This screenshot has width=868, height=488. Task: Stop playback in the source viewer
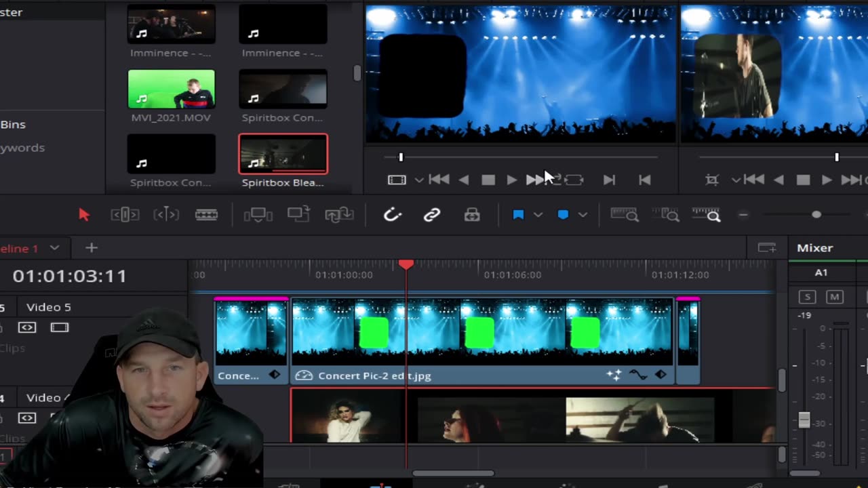point(488,180)
